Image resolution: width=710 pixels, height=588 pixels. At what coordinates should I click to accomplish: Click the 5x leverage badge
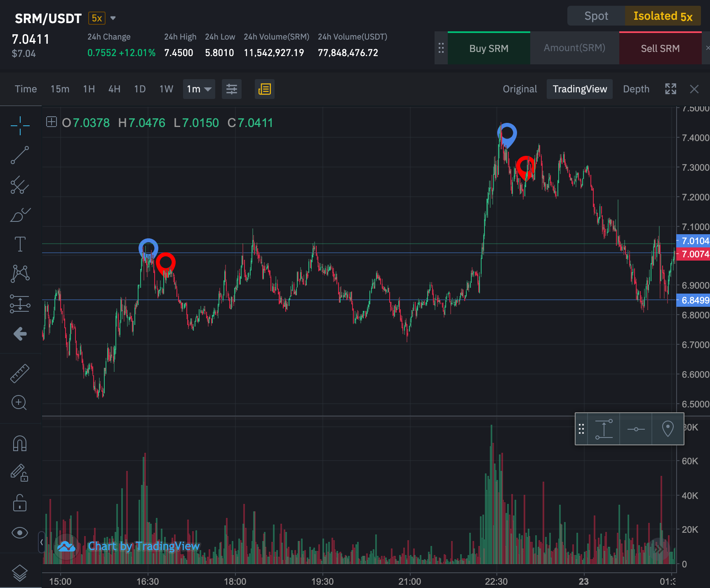coord(97,18)
